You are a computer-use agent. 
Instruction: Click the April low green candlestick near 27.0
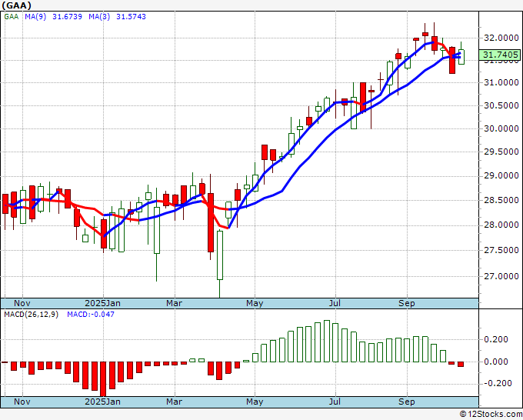coord(220,255)
